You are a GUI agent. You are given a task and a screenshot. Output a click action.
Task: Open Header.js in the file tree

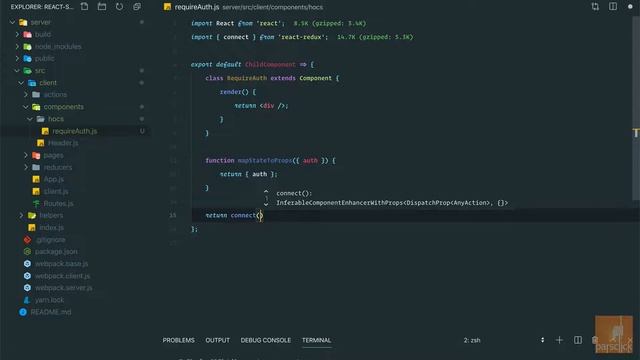pos(63,143)
